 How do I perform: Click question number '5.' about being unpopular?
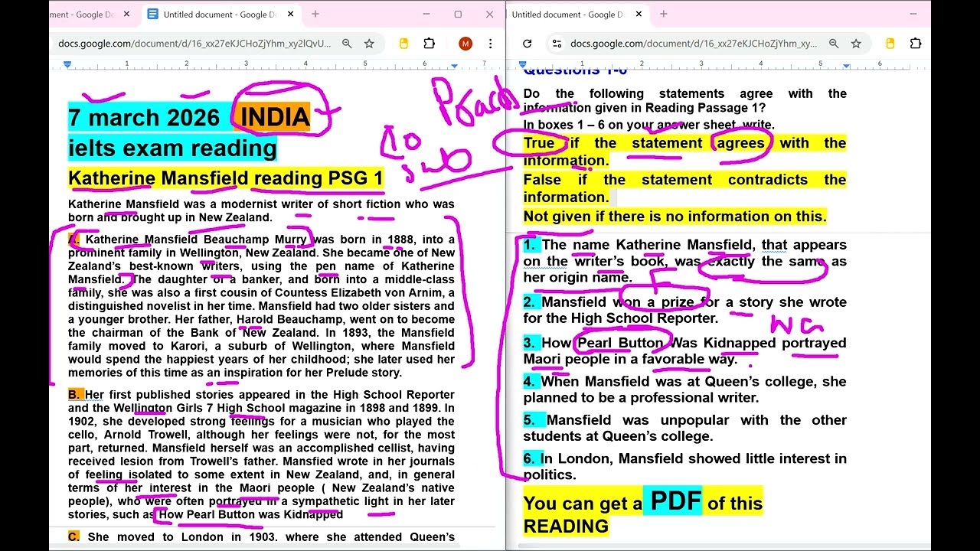click(x=531, y=420)
